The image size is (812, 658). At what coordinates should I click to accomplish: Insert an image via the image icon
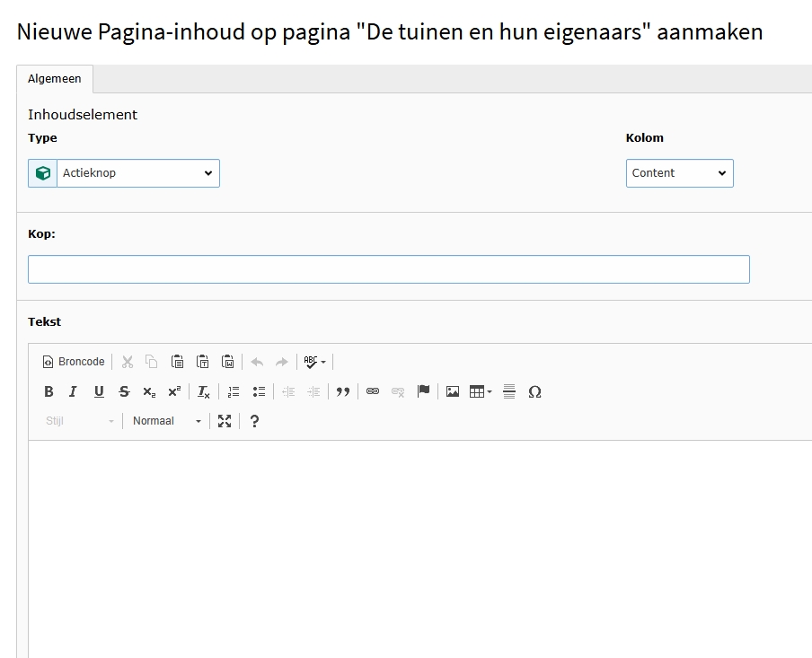click(x=453, y=391)
